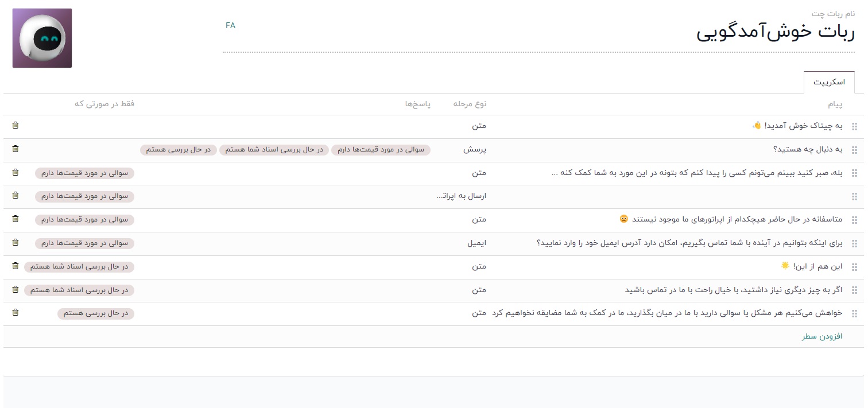Click the drag handle of the 'اگر به چیز دیگری' row
Image resolution: width=868 pixels, height=408 pixels.
tap(854, 290)
